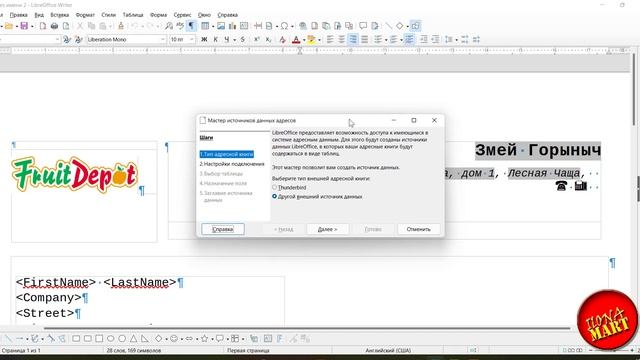Click Justified alignment icon
Screen dimensions: 640x360
pyautogui.click(x=364, y=40)
